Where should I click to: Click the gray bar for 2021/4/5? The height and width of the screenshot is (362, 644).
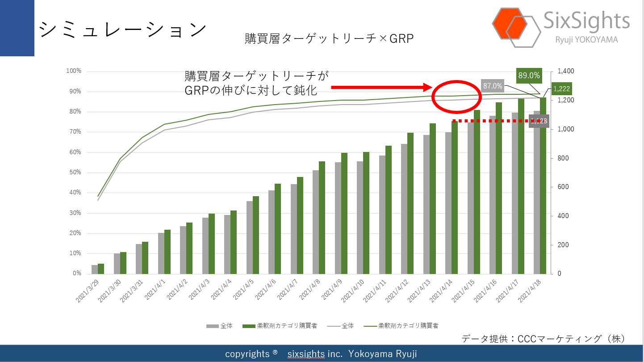point(249,237)
